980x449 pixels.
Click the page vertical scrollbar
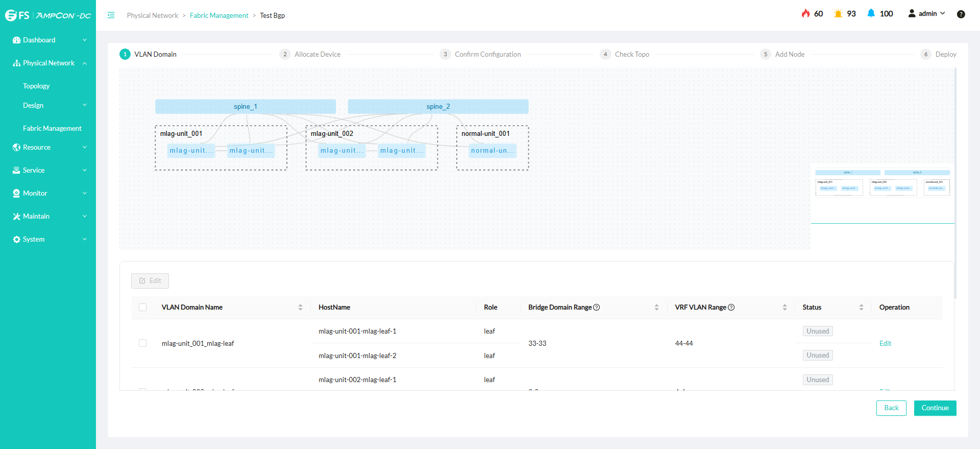click(955, 184)
